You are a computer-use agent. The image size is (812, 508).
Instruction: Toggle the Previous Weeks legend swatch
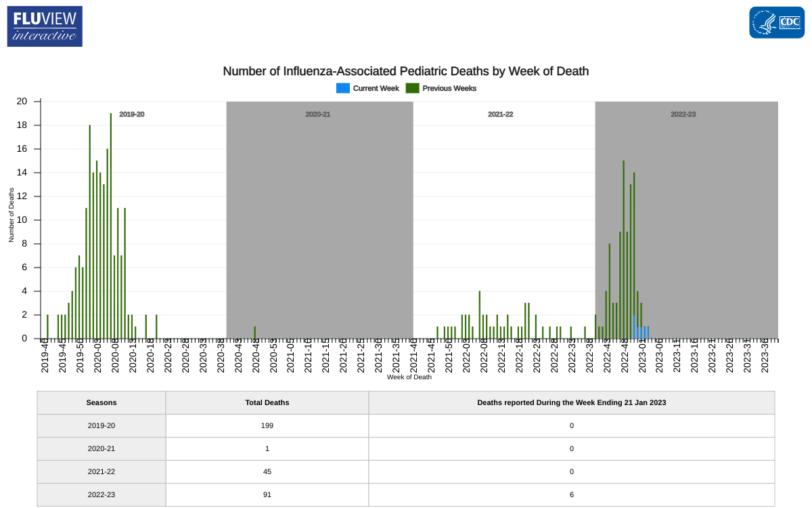[412, 88]
